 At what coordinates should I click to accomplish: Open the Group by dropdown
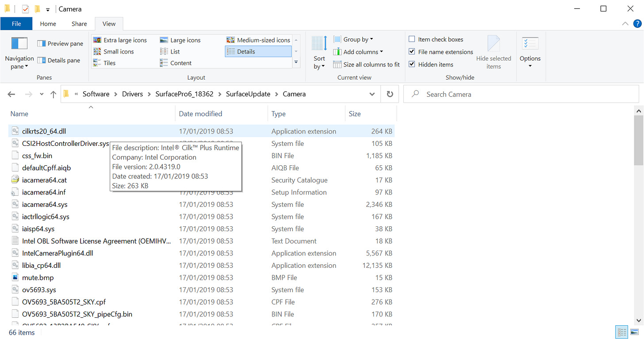pyautogui.click(x=353, y=39)
